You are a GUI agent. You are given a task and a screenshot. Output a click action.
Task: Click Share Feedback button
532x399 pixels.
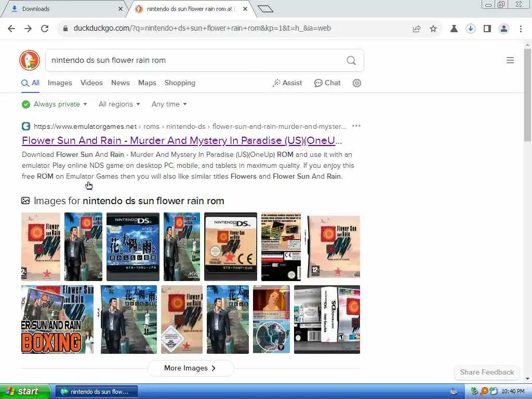[x=487, y=372]
